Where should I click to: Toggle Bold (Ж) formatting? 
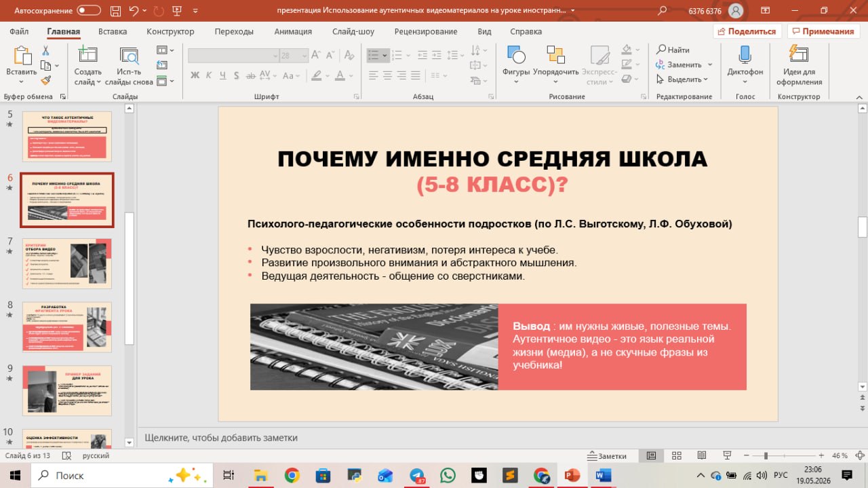195,75
